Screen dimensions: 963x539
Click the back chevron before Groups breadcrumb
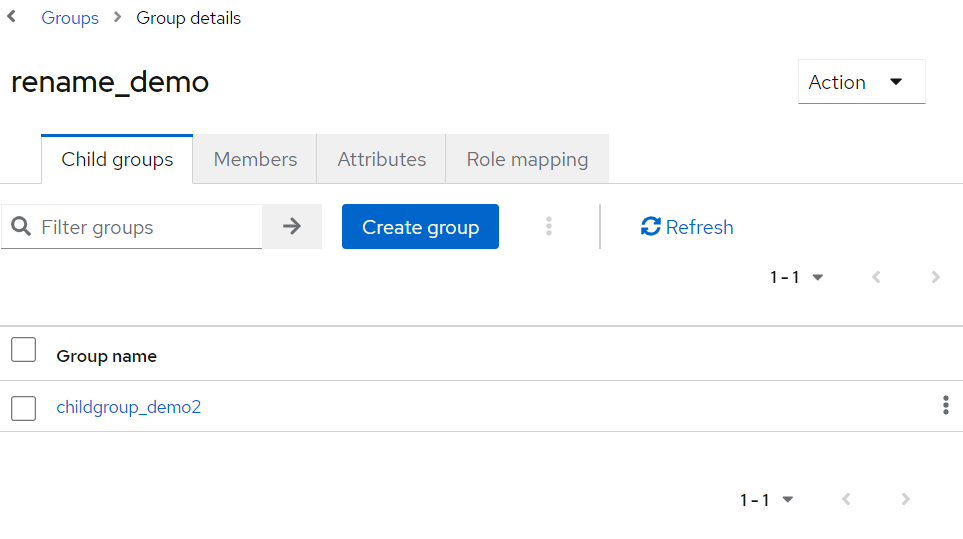(12, 18)
